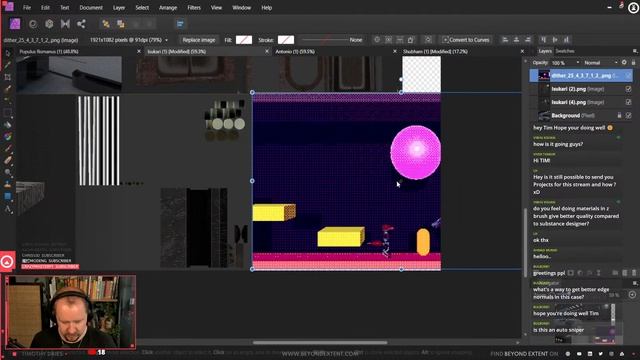Switch to the Tone Mapping persona icon
640x360 pixels.
click(x=65, y=24)
